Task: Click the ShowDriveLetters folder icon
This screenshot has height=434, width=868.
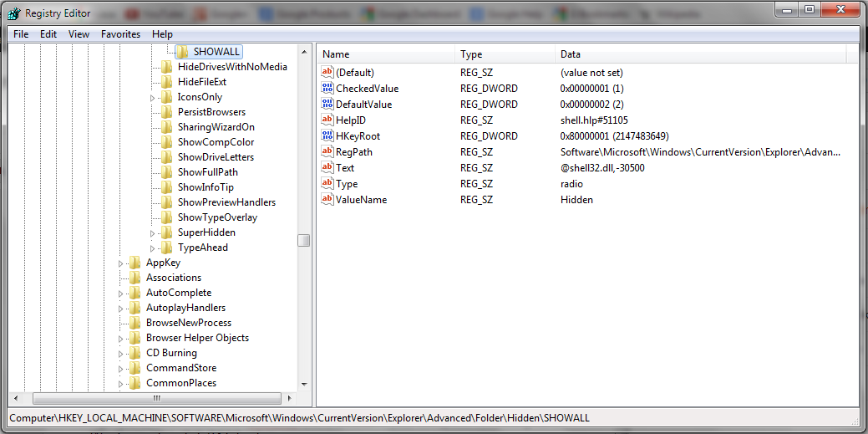Action: (x=166, y=157)
